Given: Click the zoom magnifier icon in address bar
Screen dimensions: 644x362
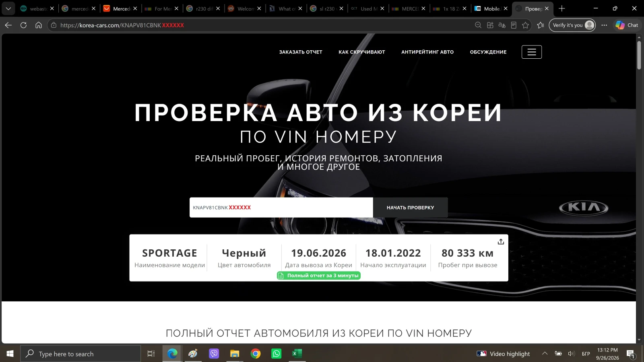Looking at the screenshot, I should tap(478, 25).
